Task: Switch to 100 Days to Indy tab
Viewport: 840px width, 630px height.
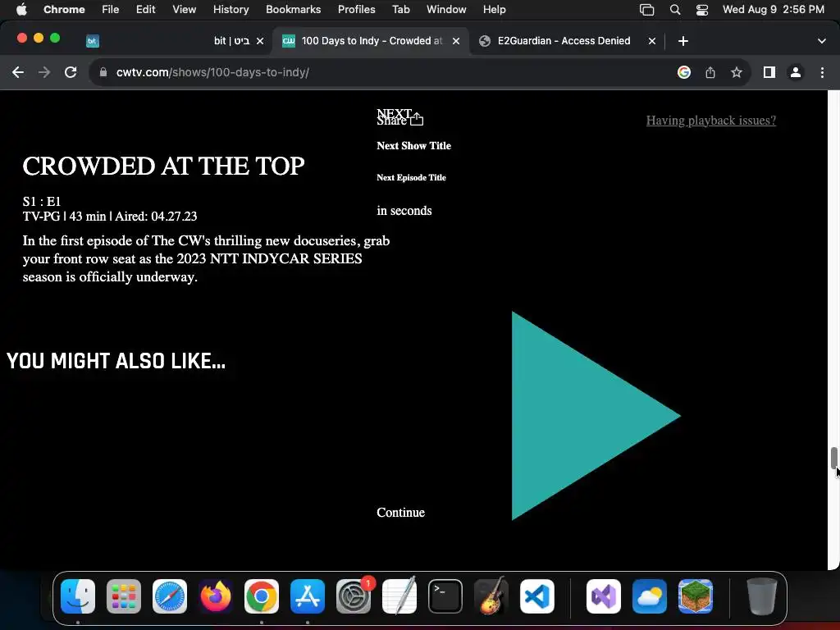Action: coord(370,41)
